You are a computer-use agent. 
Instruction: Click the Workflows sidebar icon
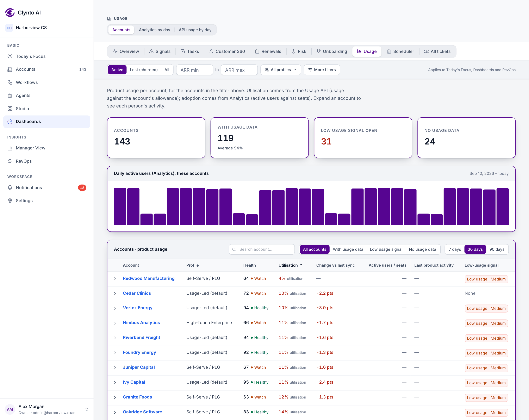point(10,82)
